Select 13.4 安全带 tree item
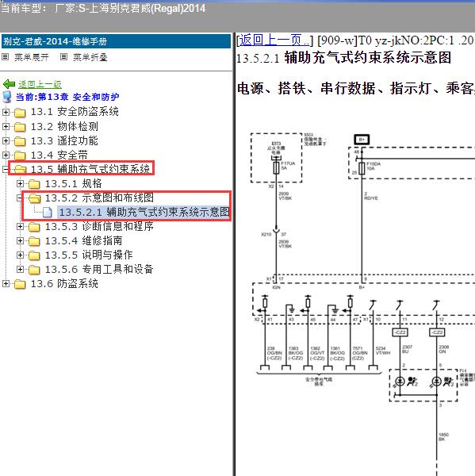Image resolution: width=475 pixels, height=476 pixels. [x=59, y=155]
